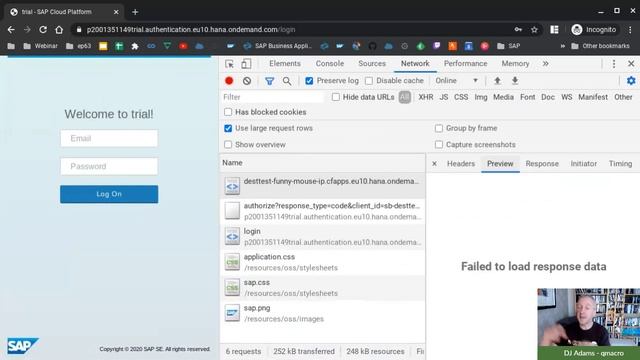Filter requests by Img type

[481, 97]
